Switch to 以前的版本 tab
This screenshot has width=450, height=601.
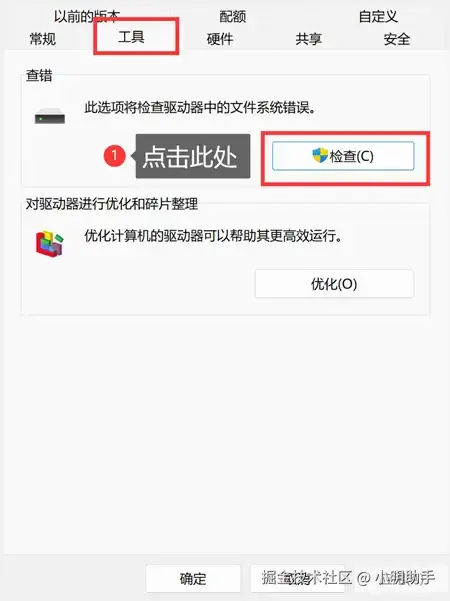coord(87,16)
